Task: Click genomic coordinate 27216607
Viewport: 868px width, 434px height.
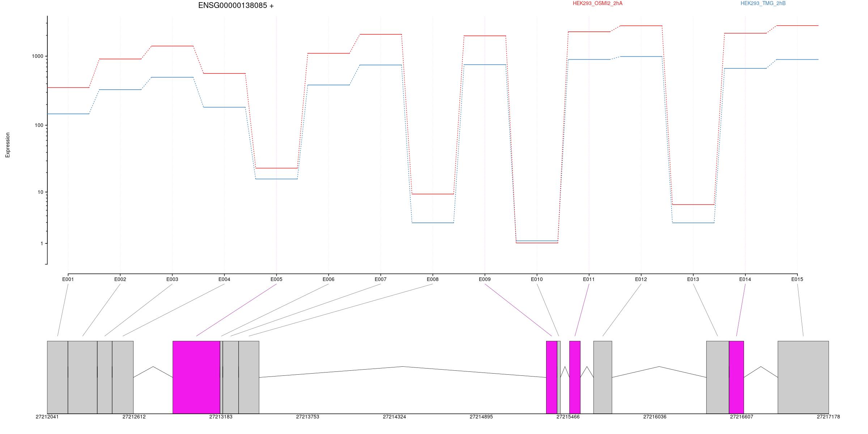Action: [x=741, y=417]
